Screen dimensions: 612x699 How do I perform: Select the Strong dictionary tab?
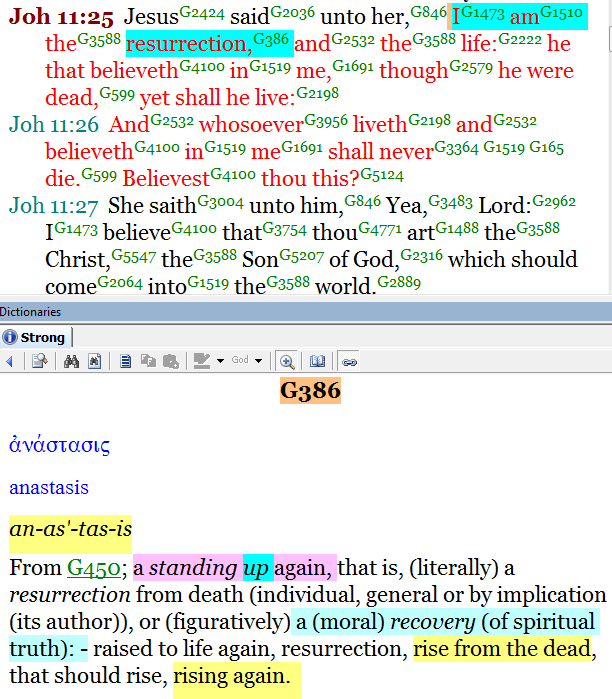click(x=36, y=337)
